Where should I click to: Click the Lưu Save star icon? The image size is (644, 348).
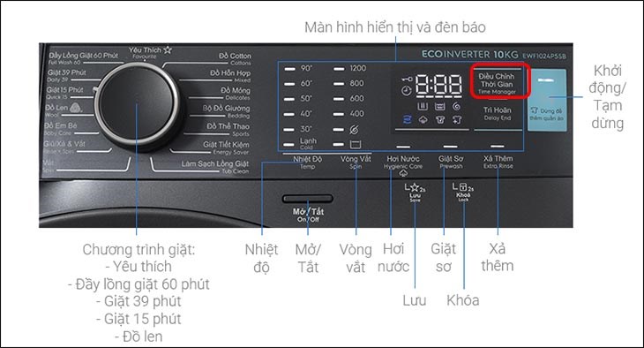coord(415,188)
